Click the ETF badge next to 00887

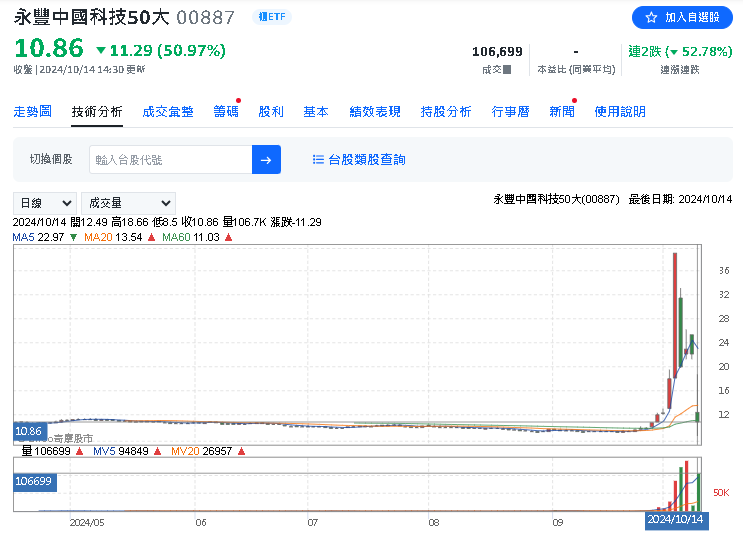click(272, 17)
